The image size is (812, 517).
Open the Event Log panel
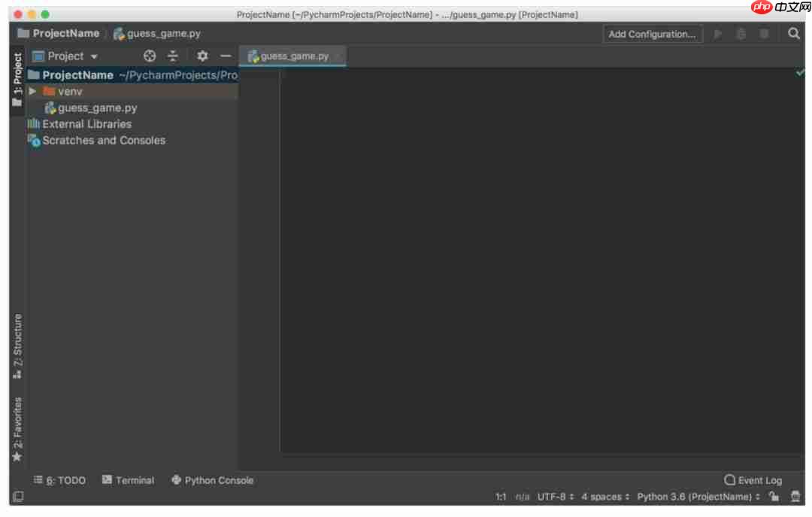(753, 479)
